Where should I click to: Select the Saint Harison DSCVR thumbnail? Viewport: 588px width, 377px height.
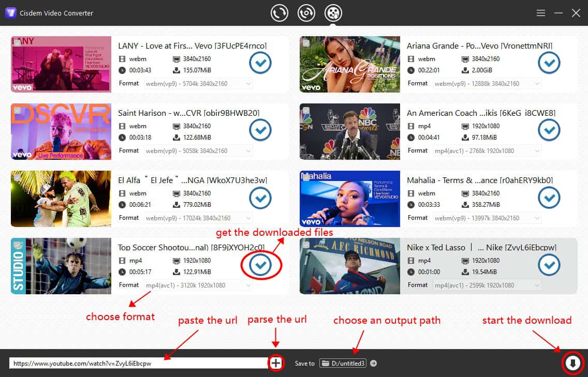tap(61, 131)
